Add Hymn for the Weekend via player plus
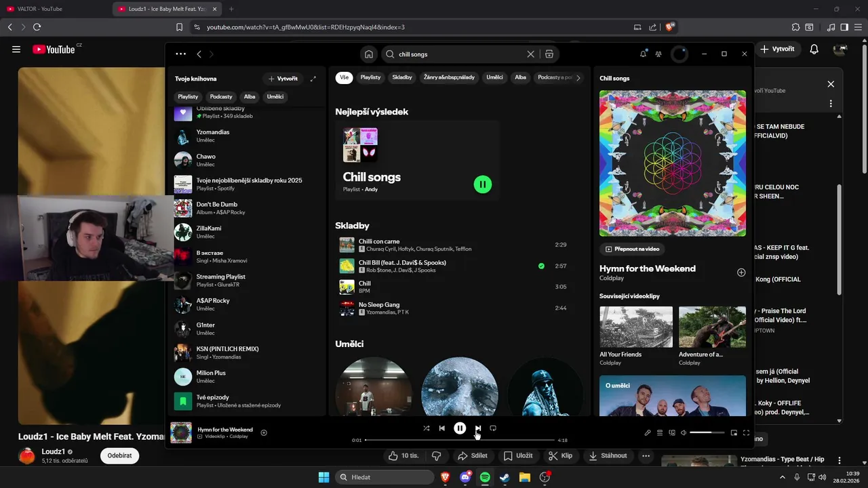This screenshot has width=868, height=488. [264, 433]
